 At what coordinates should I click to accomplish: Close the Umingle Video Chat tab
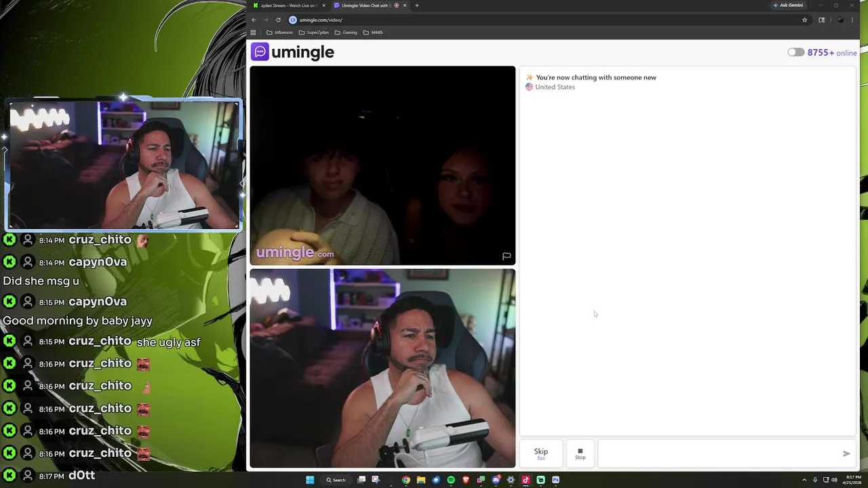tap(405, 5)
